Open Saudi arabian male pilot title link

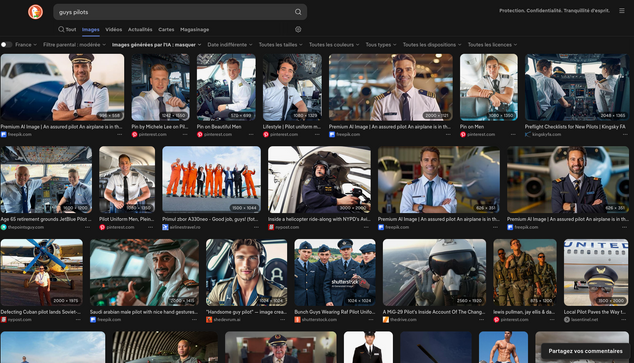pos(143,312)
